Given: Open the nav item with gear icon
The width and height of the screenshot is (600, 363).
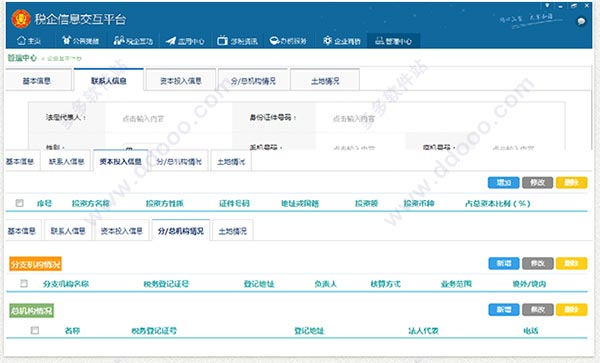Looking at the screenshot, I should click(342, 41).
